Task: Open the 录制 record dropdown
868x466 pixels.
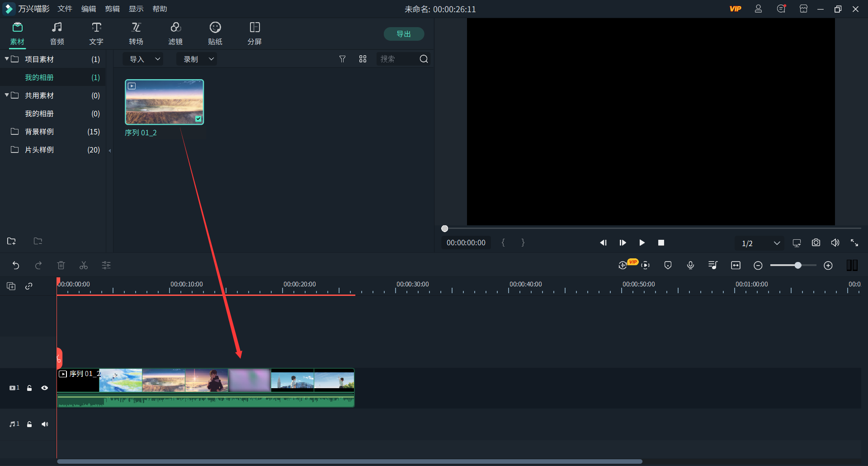Action: coord(197,59)
